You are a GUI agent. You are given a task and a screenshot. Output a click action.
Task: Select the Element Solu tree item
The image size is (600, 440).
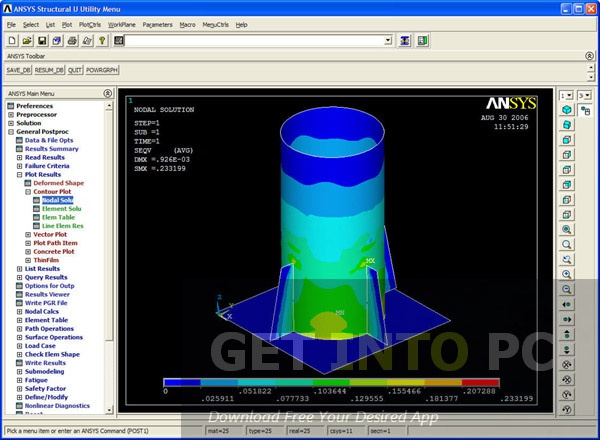(62, 209)
